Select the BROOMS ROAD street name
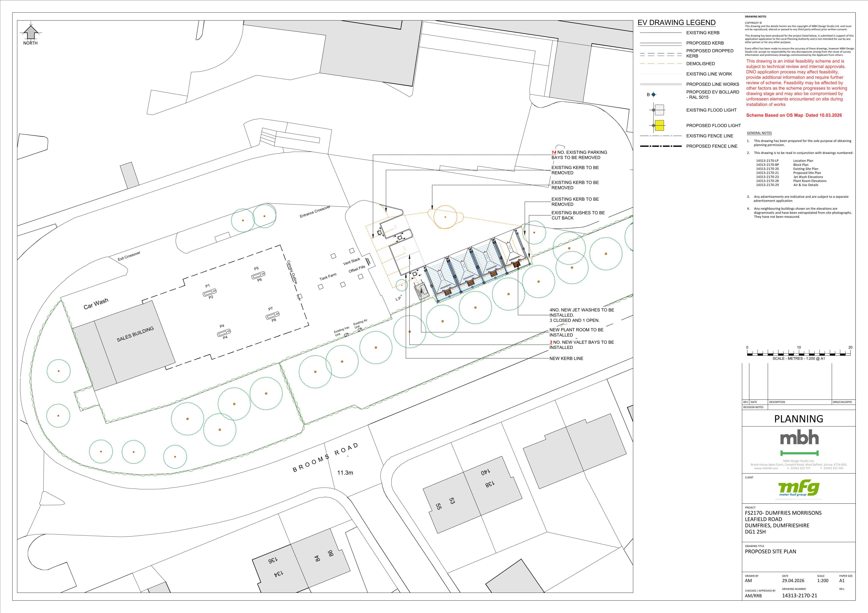Image resolution: width=868 pixels, height=613 pixels. pyautogui.click(x=325, y=458)
